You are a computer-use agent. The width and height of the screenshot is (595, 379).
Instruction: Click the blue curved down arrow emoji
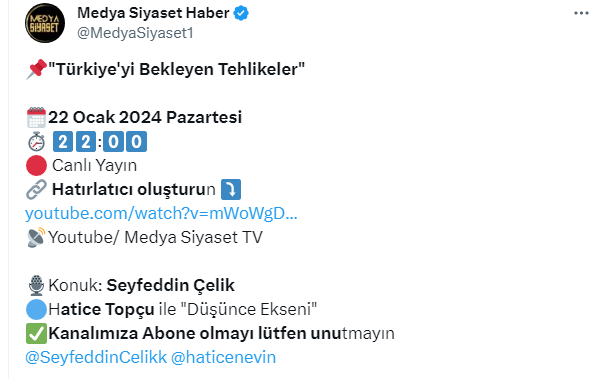(231, 189)
